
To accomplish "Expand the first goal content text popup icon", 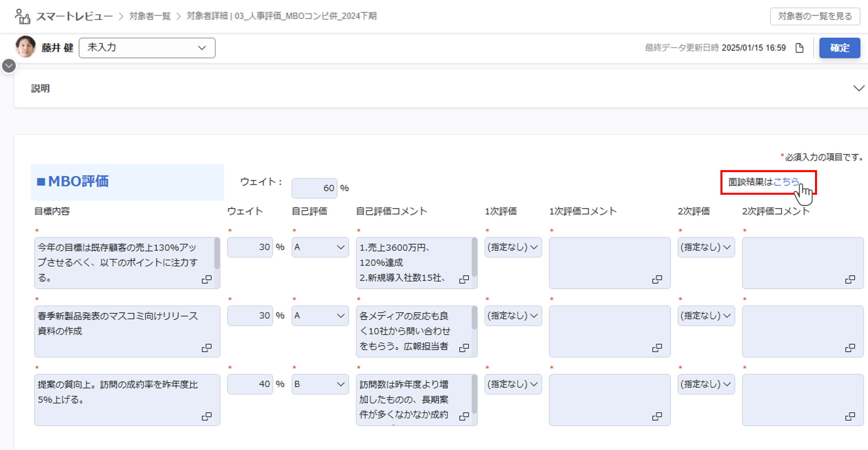I will 207,279.
